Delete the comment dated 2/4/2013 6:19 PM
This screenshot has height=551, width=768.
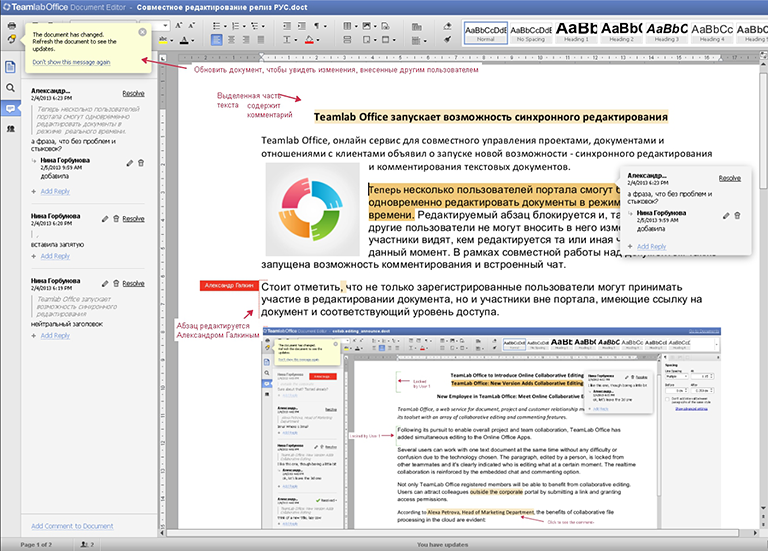(116, 284)
